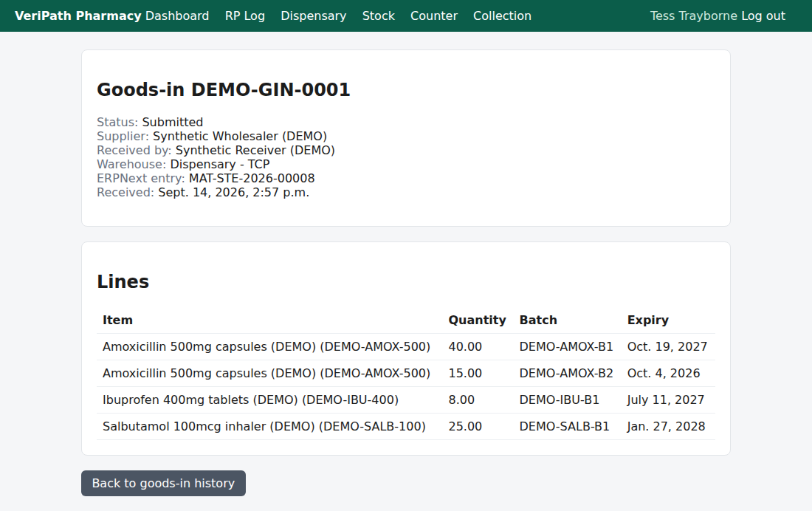Go to the Dashboard page
Screen dimensions: 812x511
click(177, 16)
